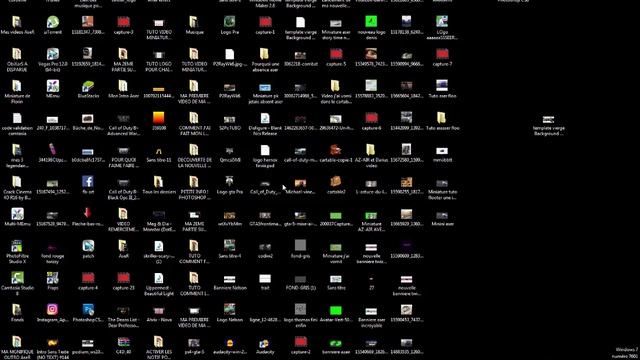The image size is (640, 360).
Task: Select the cartable2 image file
Action: [x=336, y=182]
